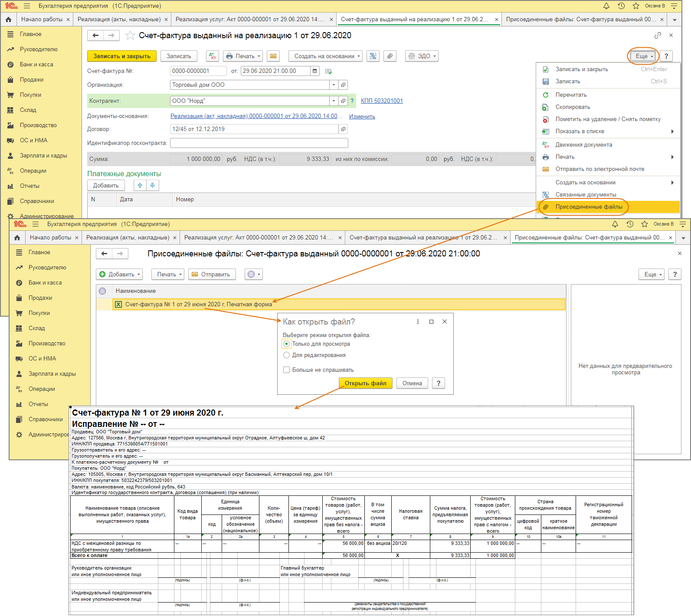Click Отмена in the file open dialog

pos(412,383)
